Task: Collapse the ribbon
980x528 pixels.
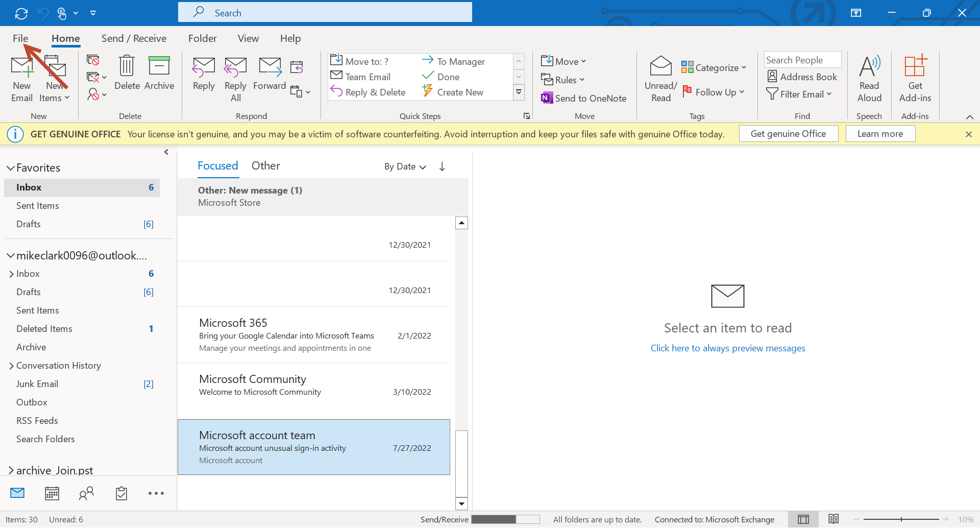Action: 969,117
